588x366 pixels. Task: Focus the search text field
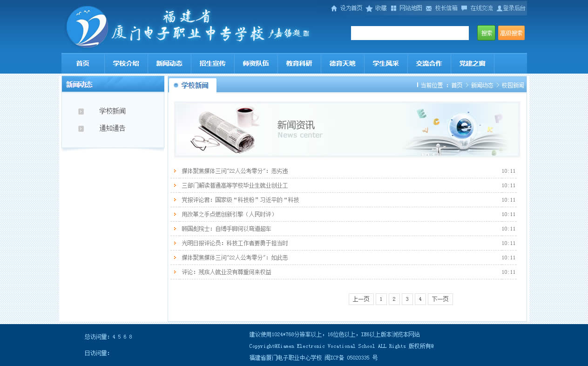410,33
